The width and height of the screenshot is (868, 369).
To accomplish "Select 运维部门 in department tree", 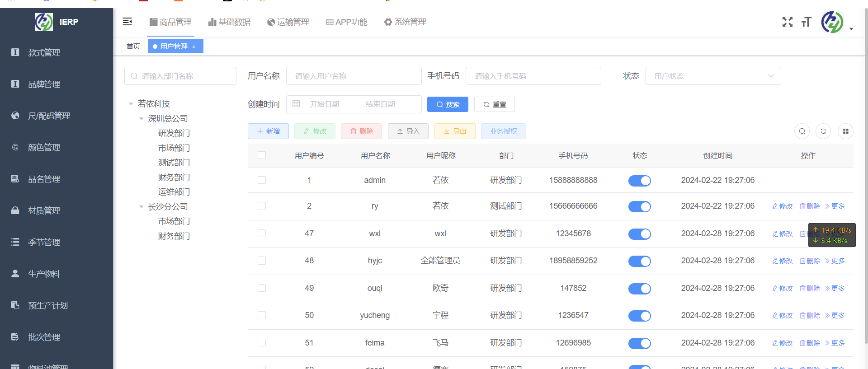I will click(174, 192).
